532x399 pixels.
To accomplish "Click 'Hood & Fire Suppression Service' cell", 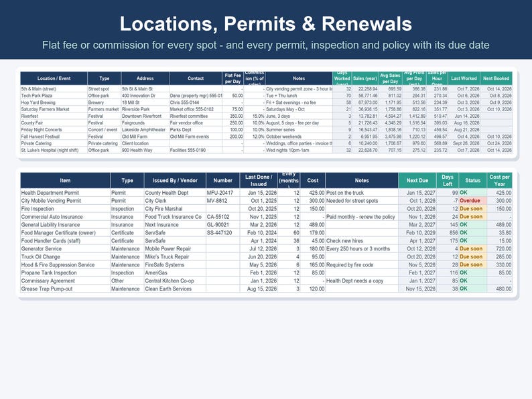I will tap(65, 264).
